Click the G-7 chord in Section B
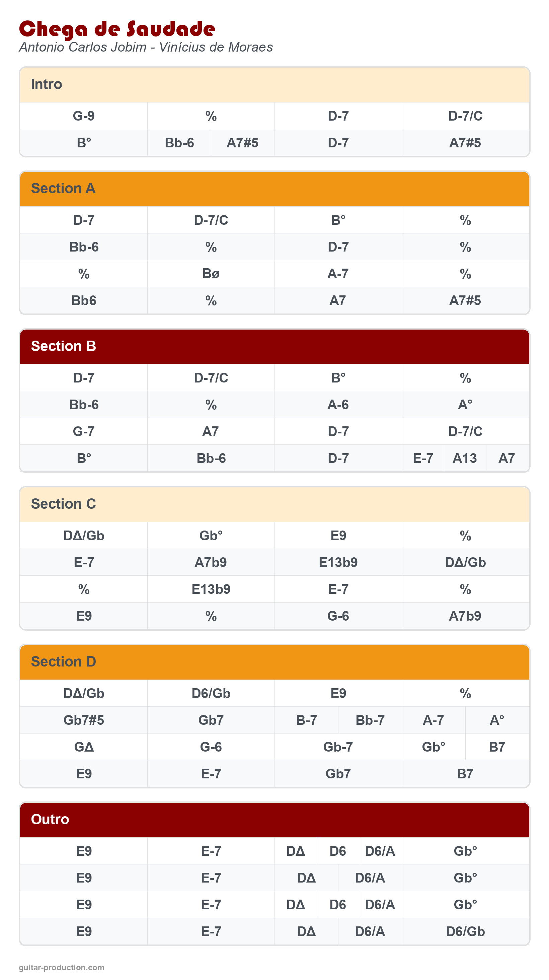The height and width of the screenshot is (980, 549). [x=84, y=431]
